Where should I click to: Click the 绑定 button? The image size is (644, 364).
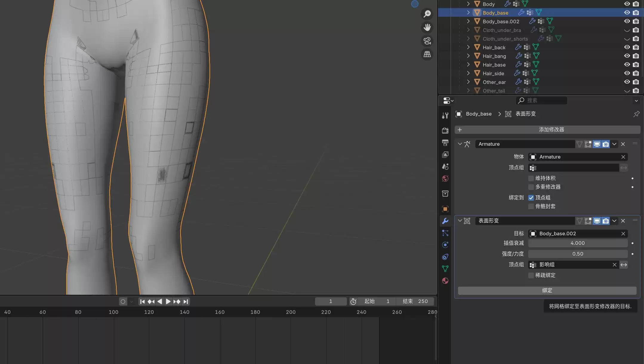547,291
